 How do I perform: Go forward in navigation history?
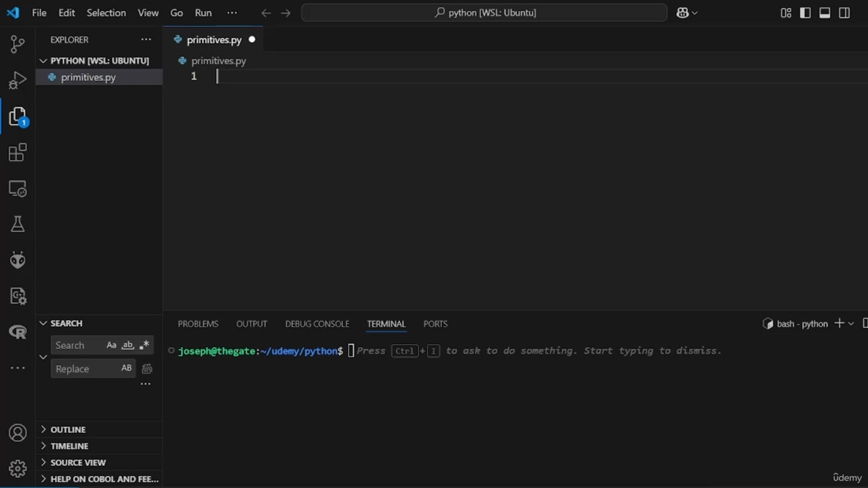285,13
